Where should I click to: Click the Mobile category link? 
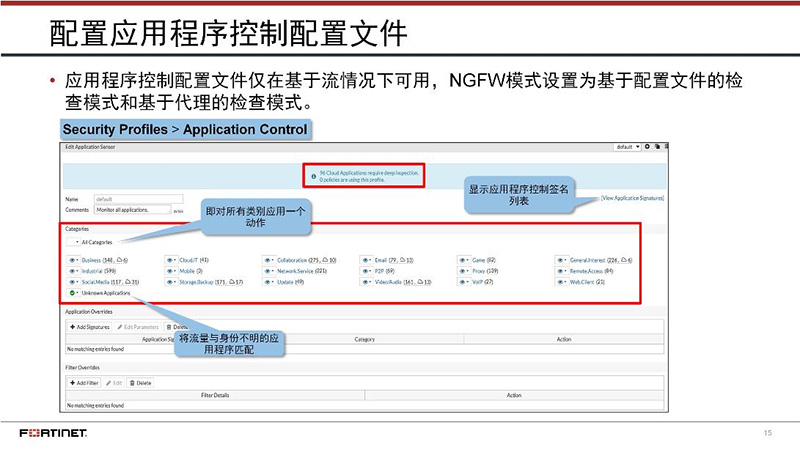187,271
